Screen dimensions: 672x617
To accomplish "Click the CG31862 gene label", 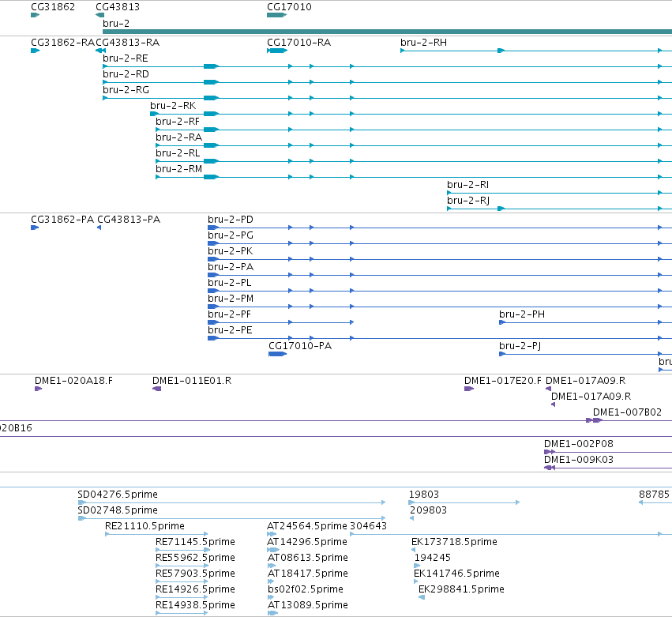I will pos(53,7).
